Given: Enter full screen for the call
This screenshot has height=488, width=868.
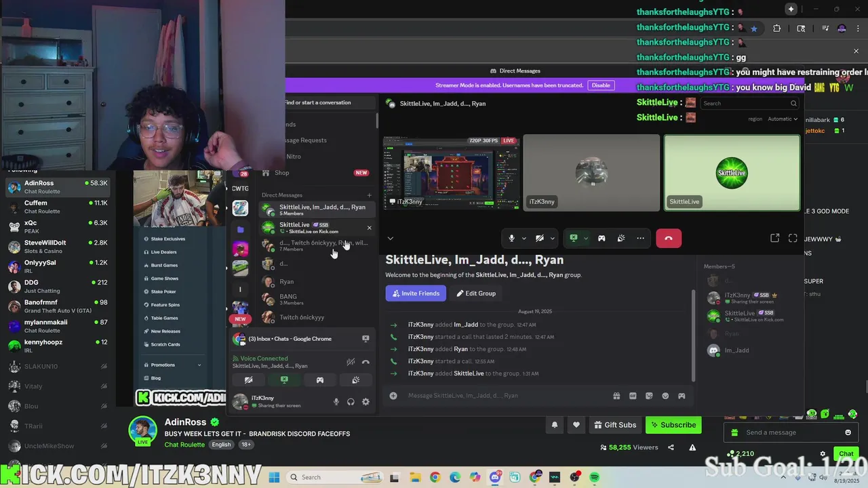Looking at the screenshot, I should tap(793, 238).
